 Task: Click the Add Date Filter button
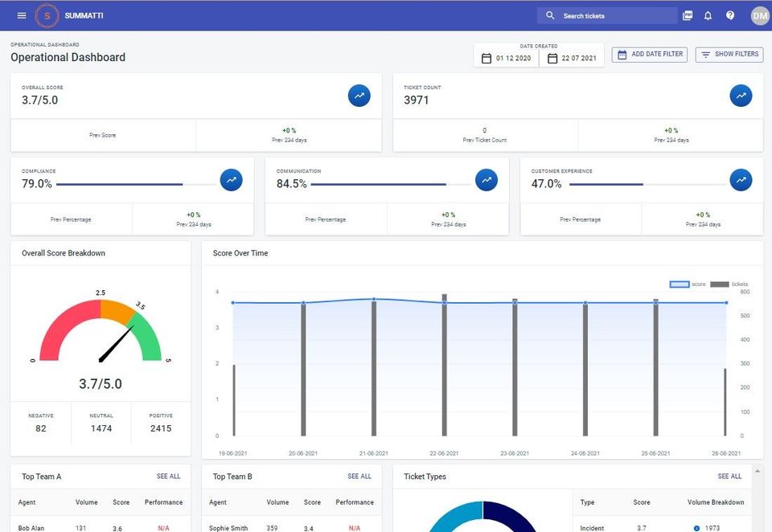tap(650, 54)
